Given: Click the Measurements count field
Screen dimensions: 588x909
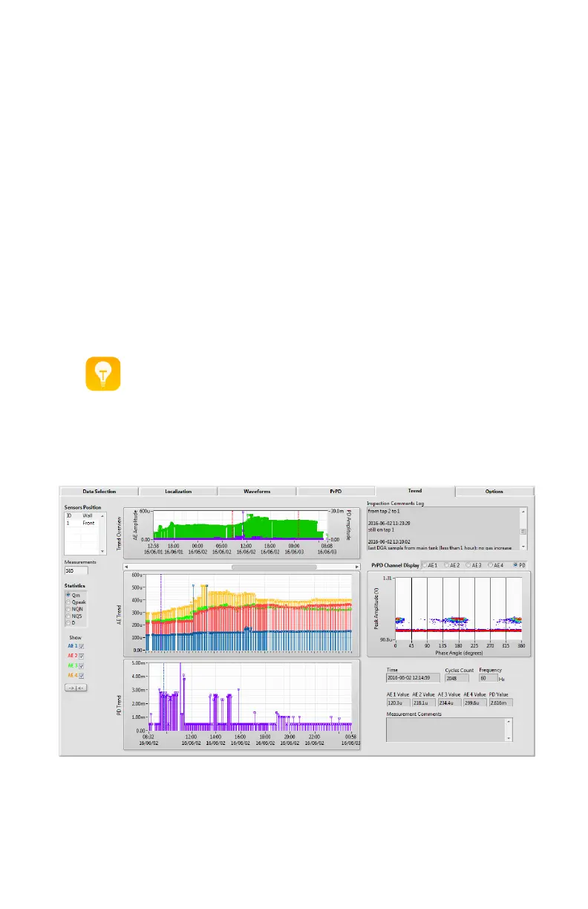Looking at the screenshot, I should [76, 570].
